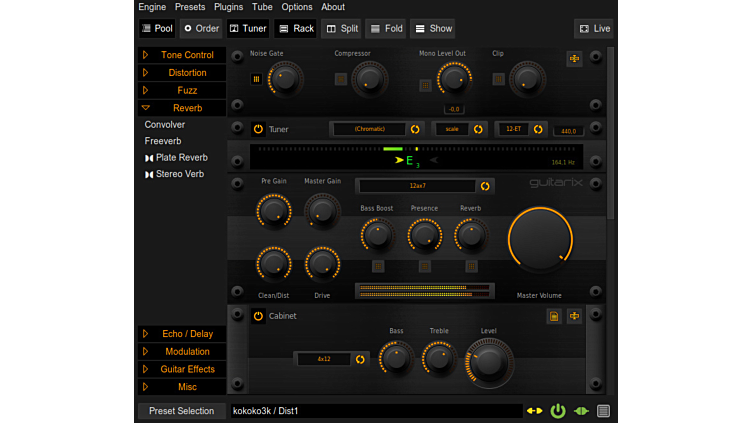Click the Tuner power icon
This screenshot has height=423, width=752.
(258, 129)
